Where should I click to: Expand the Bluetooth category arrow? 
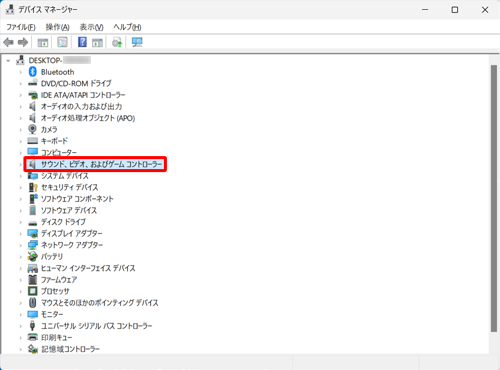pos(21,72)
